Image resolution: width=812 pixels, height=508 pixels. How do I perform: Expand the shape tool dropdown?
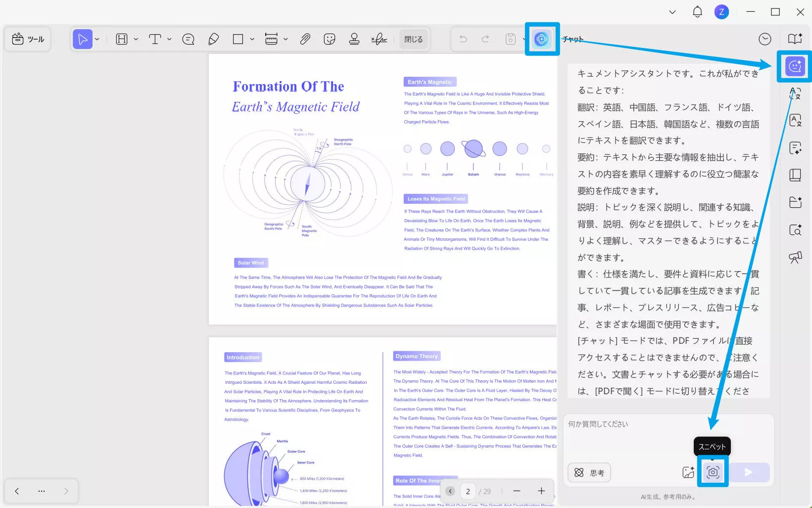click(252, 39)
